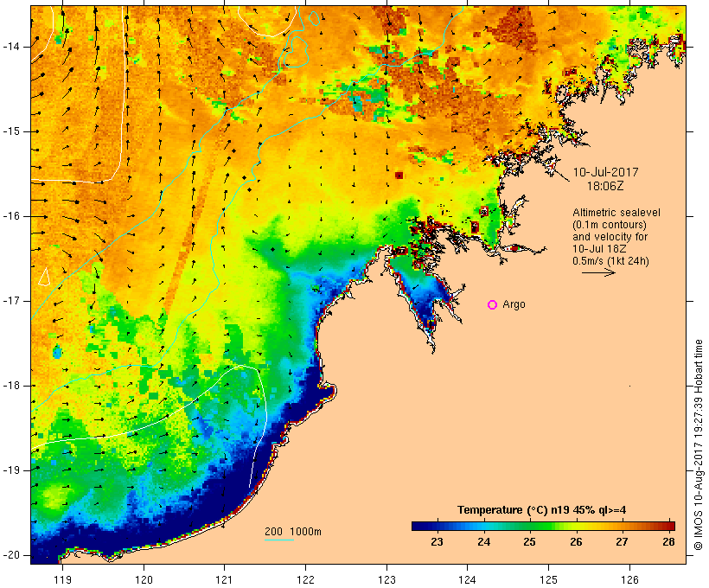Click the magenta Argo float marker
The image size is (709, 588).
click(493, 305)
